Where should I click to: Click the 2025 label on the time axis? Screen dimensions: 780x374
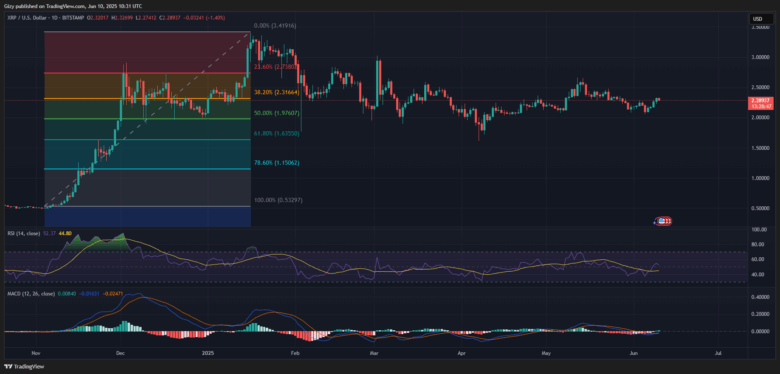[207, 353]
